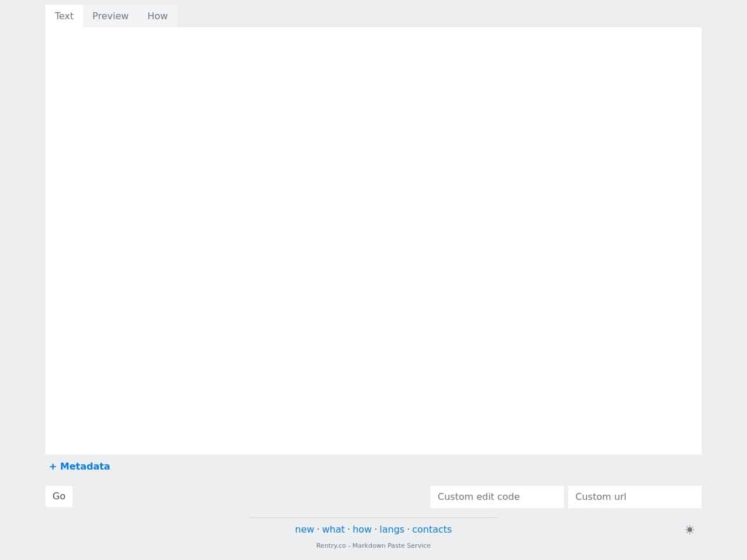Follow the 'what' footer link

point(333,529)
